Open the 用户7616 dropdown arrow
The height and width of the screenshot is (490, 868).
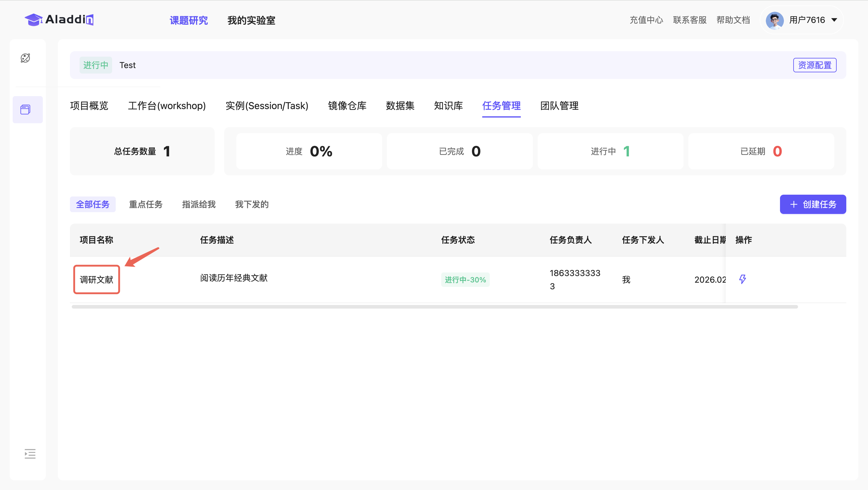tap(834, 20)
